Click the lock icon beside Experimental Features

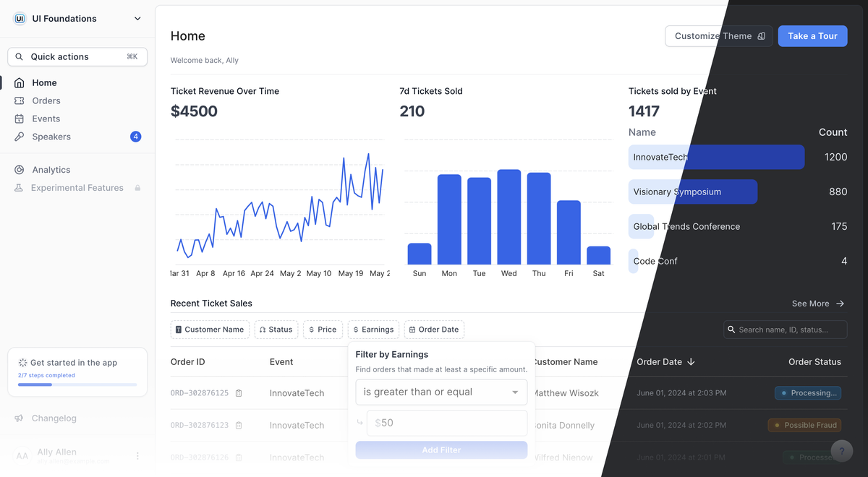click(137, 187)
